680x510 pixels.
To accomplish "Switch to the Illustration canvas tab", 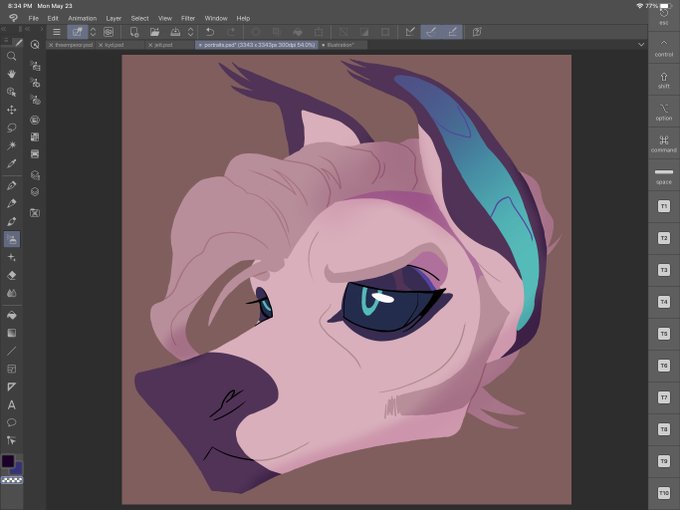I will coord(341,45).
